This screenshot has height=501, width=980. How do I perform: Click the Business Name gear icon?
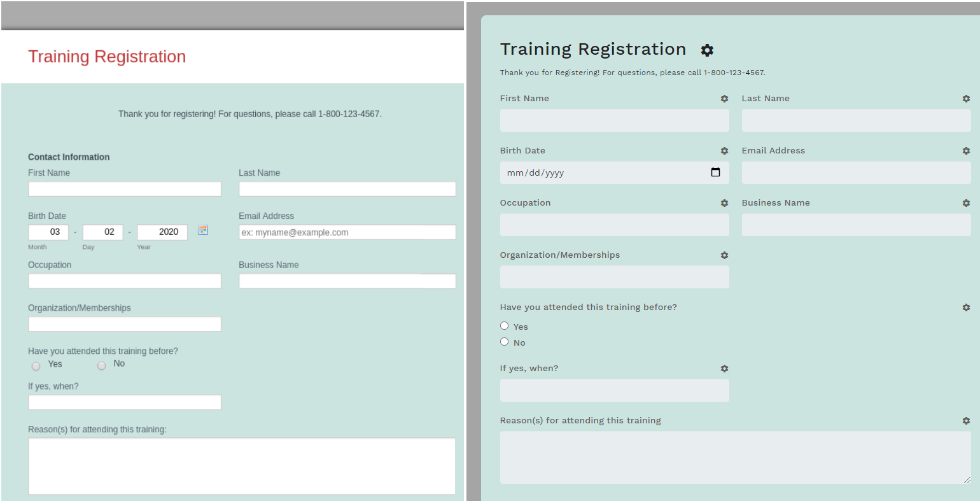[x=966, y=203]
